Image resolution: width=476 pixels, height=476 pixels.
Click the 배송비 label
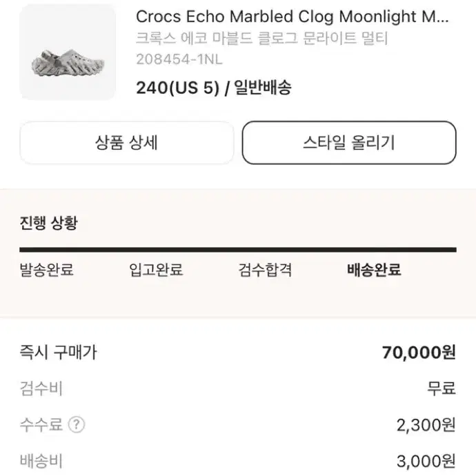[41, 461]
